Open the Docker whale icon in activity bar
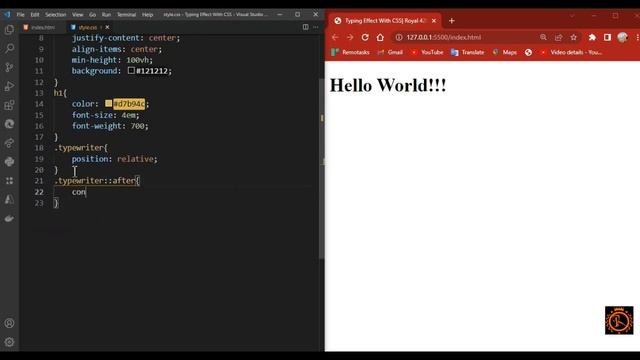This screenshot has height=360, width=640. [9, 219]
